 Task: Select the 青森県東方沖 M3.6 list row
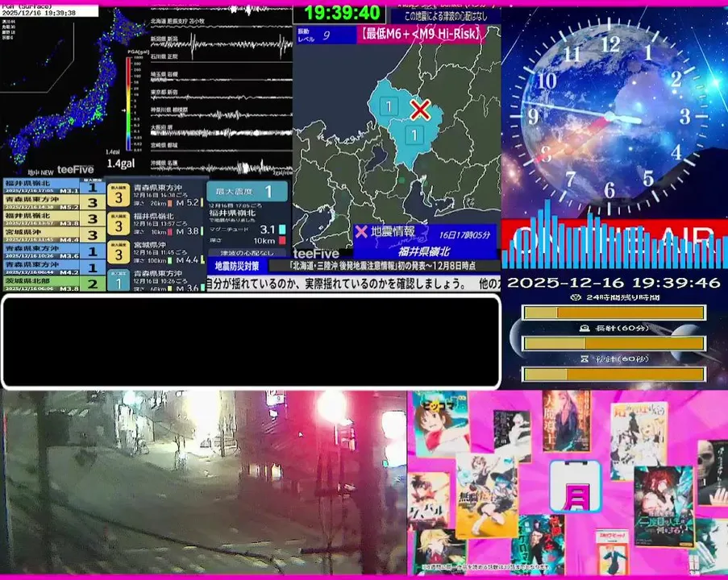tap(54, 251)
